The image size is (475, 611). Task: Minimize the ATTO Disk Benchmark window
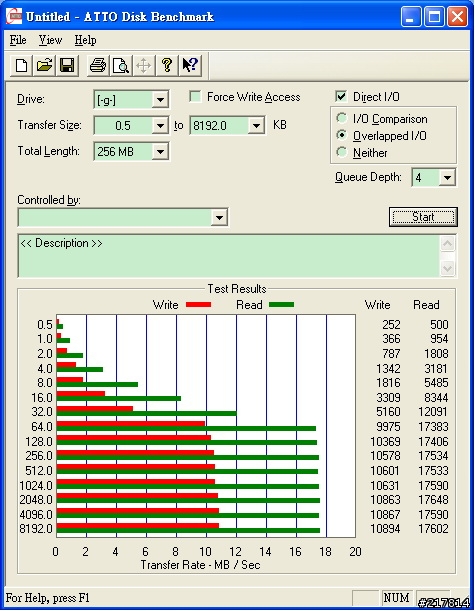pos(410,17)
